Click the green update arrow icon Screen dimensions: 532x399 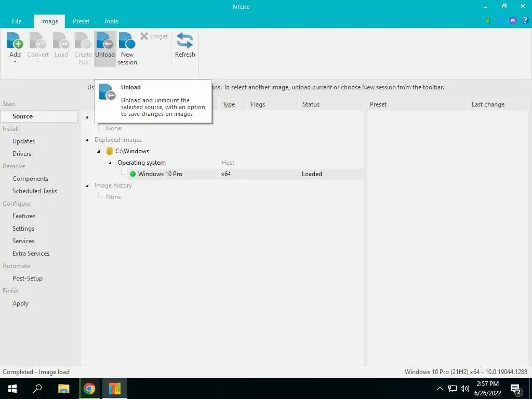[x=488, y=21]
